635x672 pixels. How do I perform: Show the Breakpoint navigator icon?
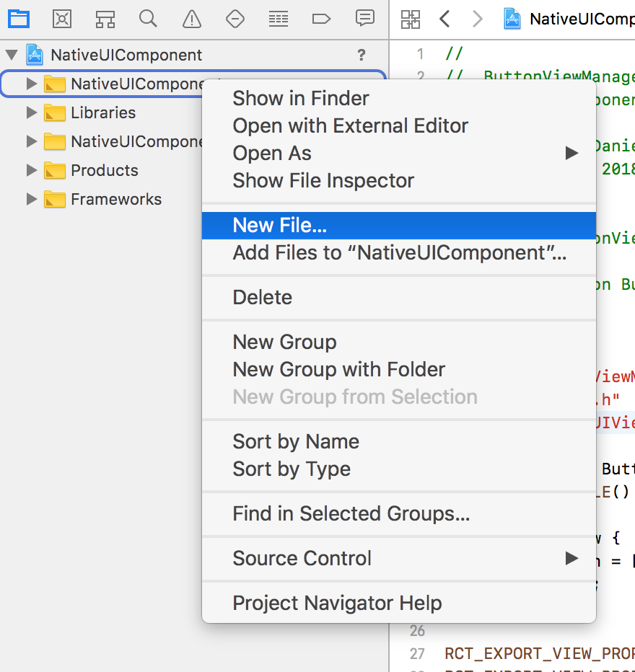[322, 19]
